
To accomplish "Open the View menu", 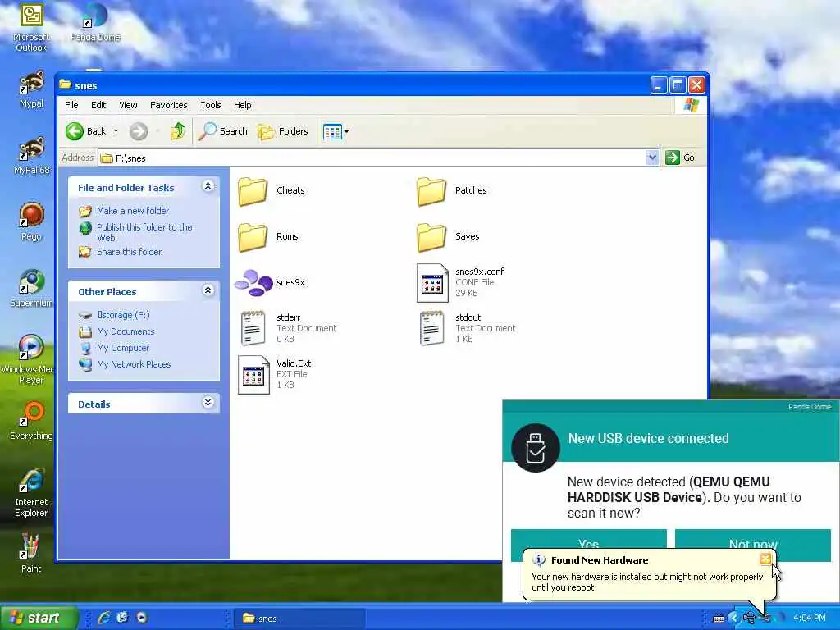I will pyautogui.click(x=128, y=105).
